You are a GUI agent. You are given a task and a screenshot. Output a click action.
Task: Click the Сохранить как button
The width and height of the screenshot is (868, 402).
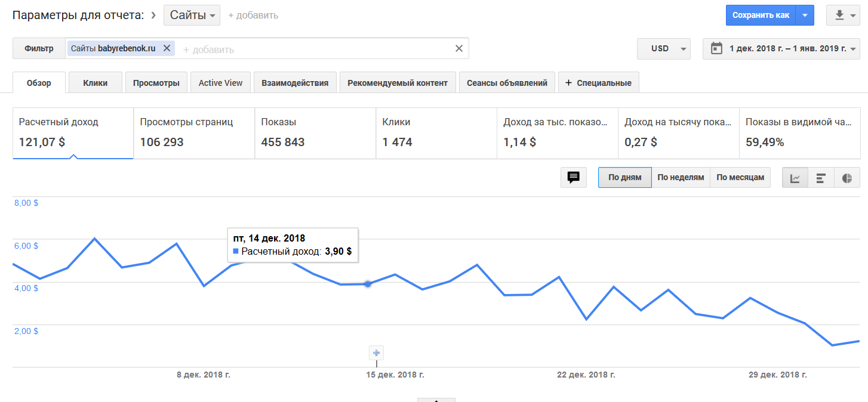761,16
